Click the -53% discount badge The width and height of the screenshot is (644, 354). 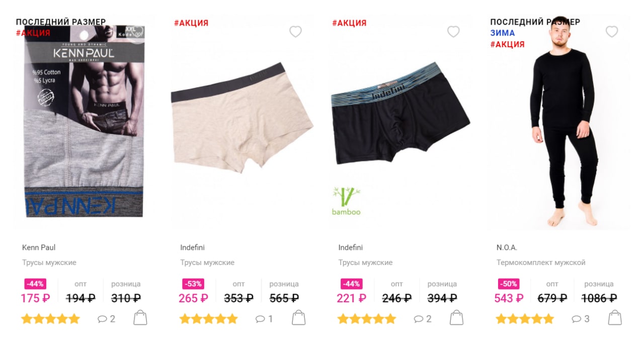(x=193, y=284)
